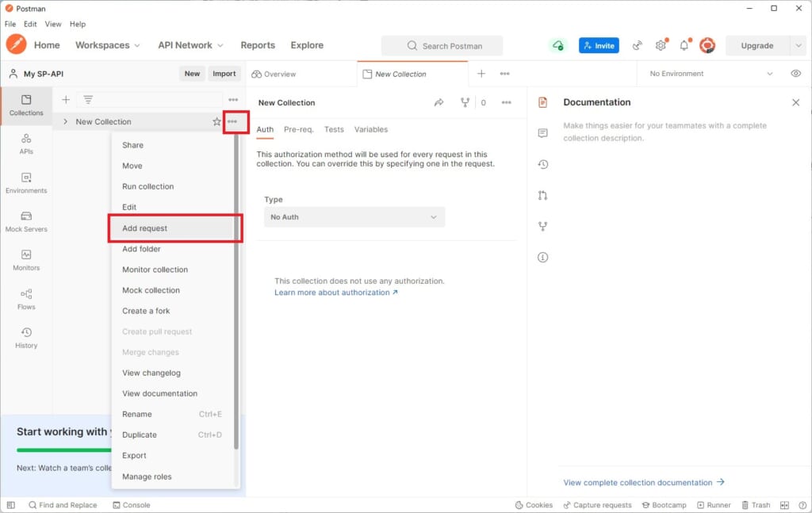Click the two-pane view icon in status bar
The image size is (812, 513).
click(x=784, y=505)
